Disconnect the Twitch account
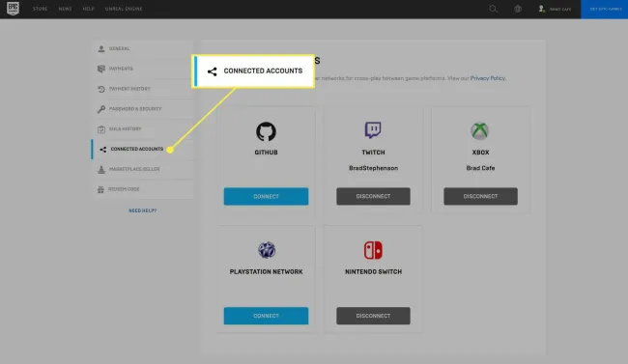Image resolution: width=628 pixels, height=364 pixels. click(x=373, y=196)
